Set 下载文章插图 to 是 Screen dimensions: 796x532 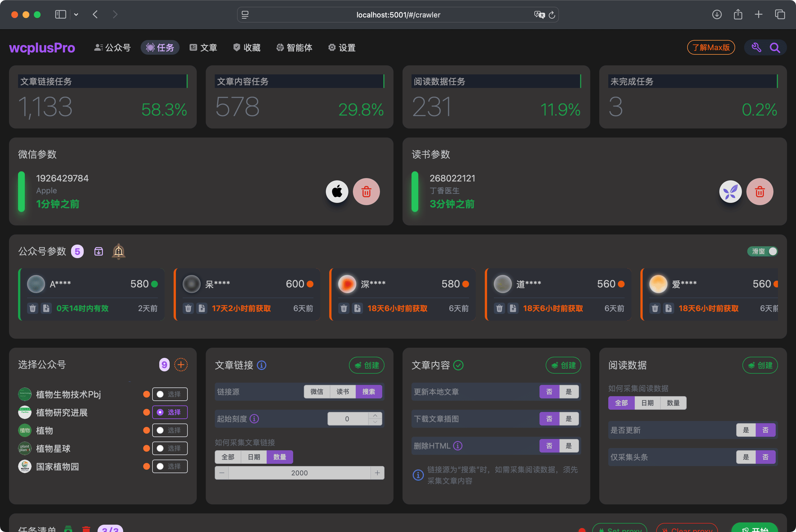[569, 419]
